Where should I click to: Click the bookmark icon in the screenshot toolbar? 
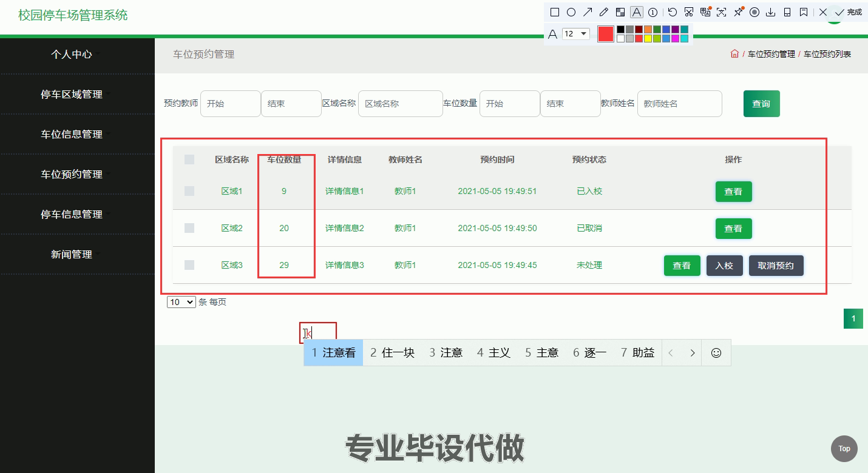pos(804,12)
